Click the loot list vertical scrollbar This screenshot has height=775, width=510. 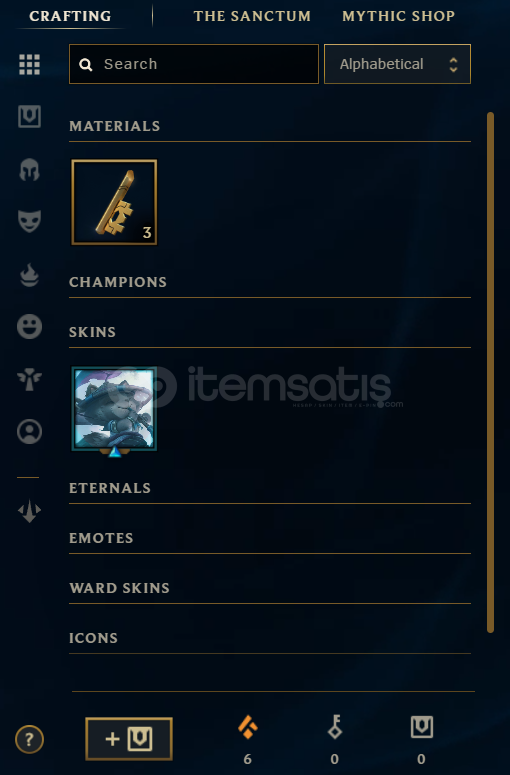pyautogui.click(x=490, y=372)
